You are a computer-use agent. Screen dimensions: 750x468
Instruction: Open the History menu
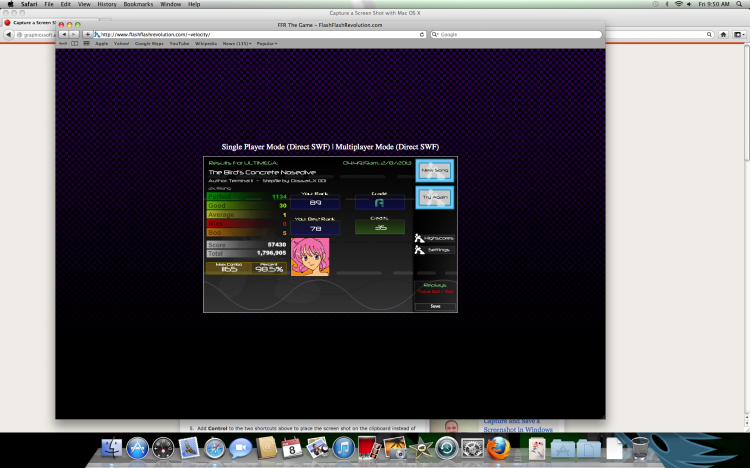(x=107, y=4)
